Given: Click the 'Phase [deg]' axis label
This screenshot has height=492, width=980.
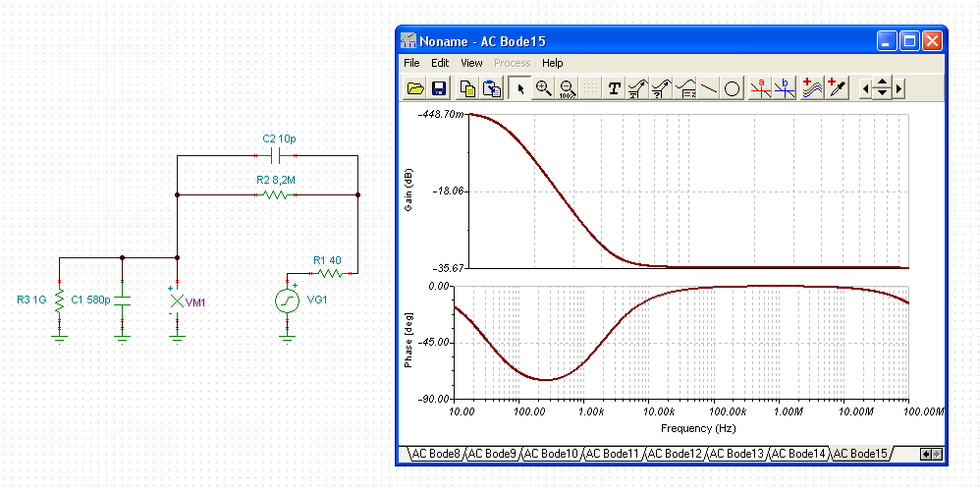Looking at the screenshot, I should point(408,342).
